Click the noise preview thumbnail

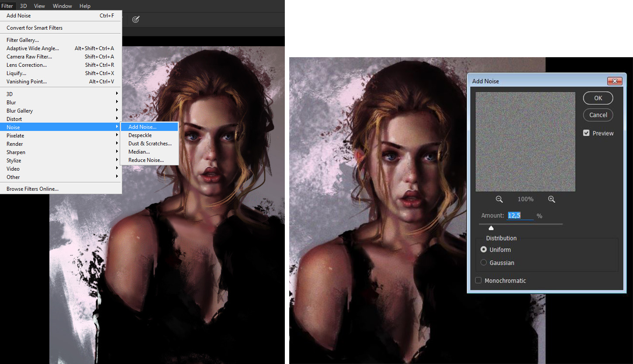(526, 142)
